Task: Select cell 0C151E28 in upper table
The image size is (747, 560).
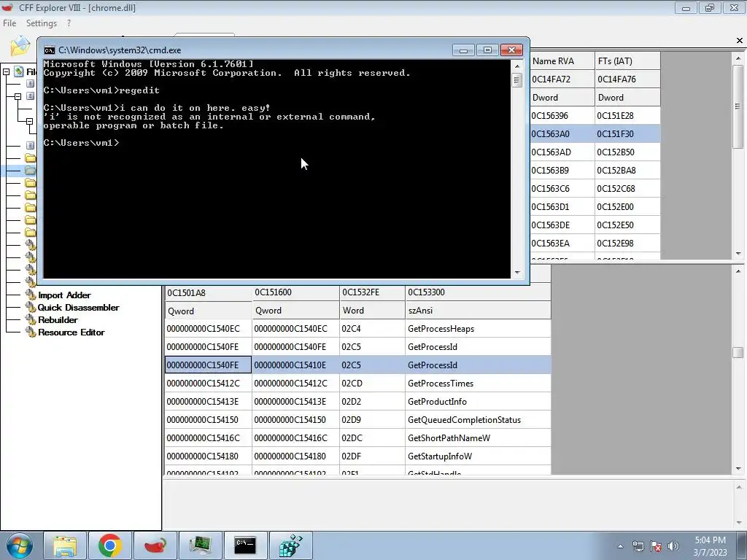Action: (x=627, y=116)
